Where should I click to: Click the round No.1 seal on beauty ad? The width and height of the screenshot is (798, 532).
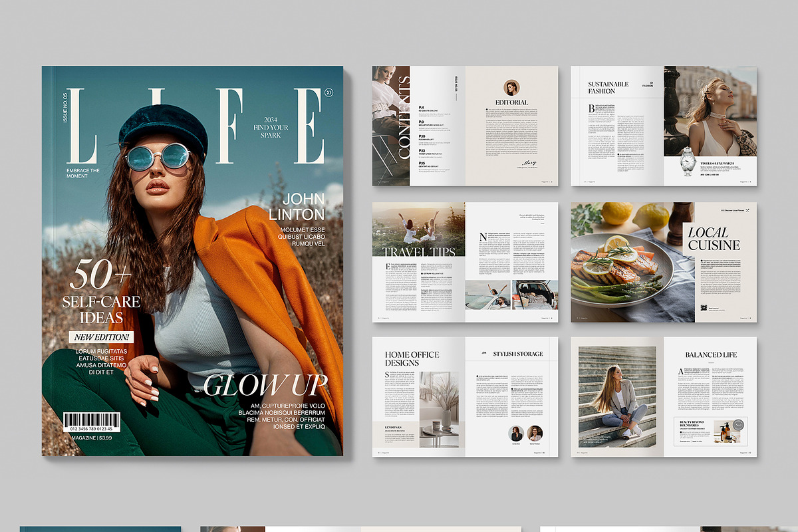[x=739, y=424]
